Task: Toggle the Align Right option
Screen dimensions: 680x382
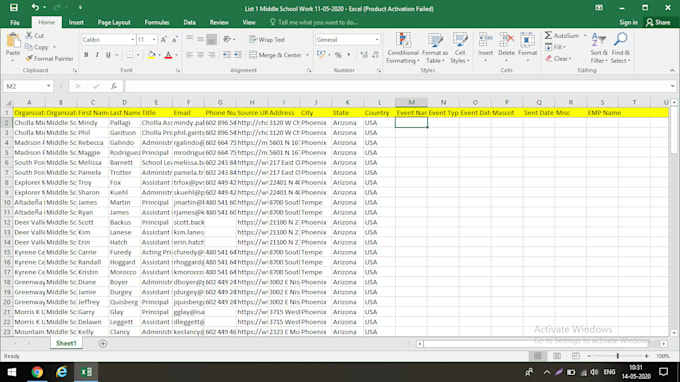Action: (x=211, y=55)
